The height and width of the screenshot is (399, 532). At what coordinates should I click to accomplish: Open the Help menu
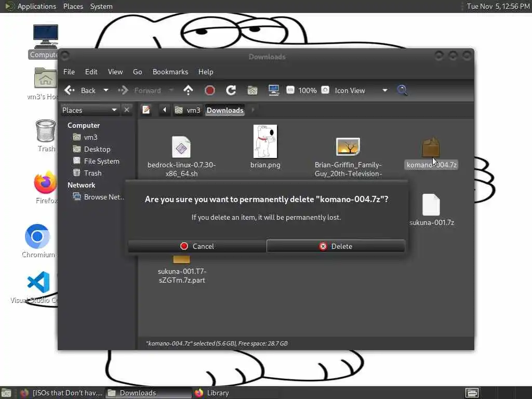(206, 72)
